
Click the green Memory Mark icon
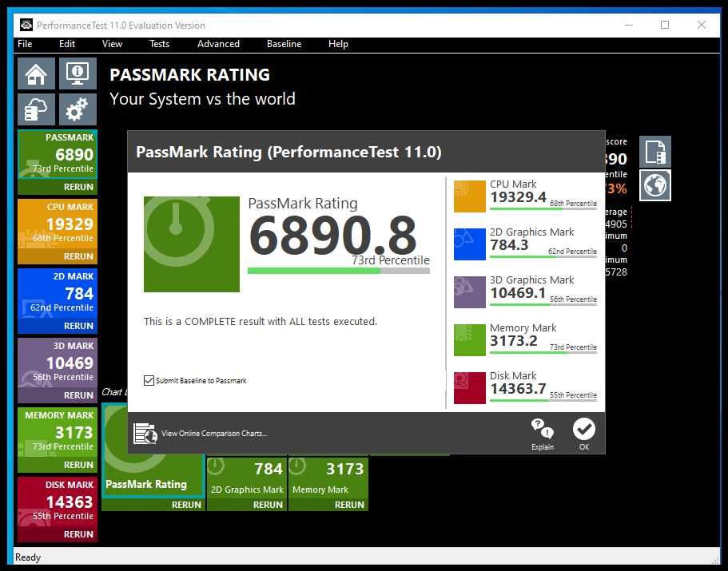click(469, 340)
